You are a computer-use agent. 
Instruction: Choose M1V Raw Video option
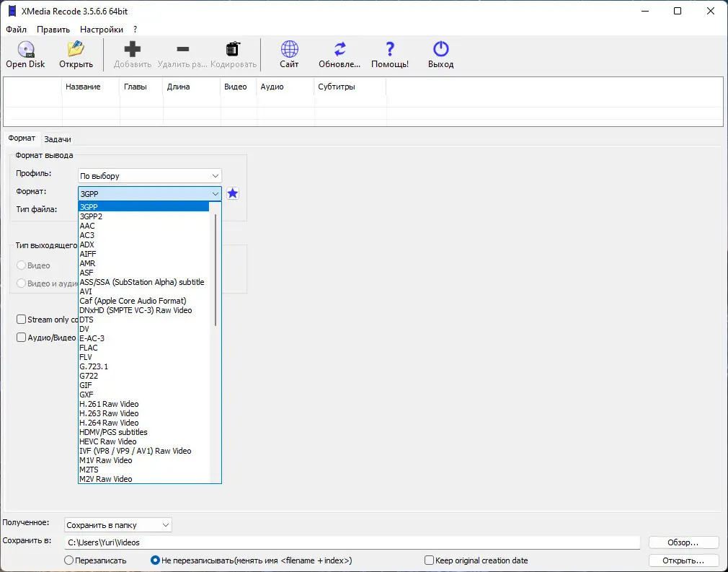144,460
